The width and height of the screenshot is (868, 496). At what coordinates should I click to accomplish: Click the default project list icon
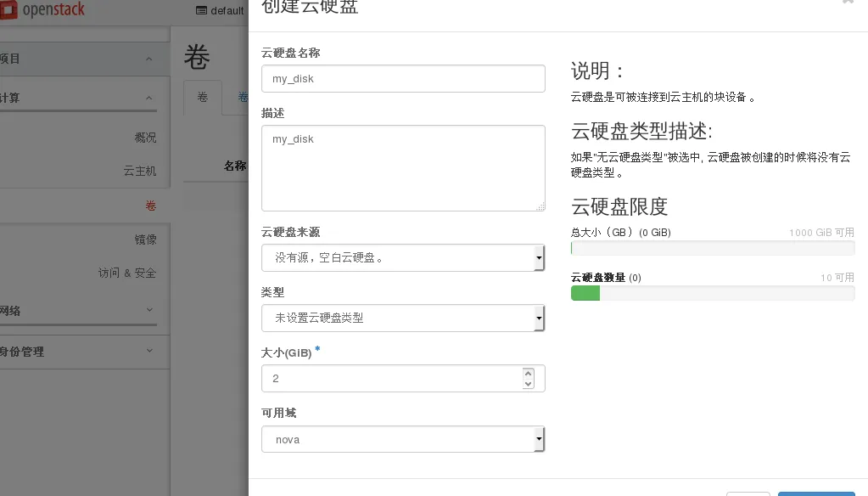tap(201, 11)
